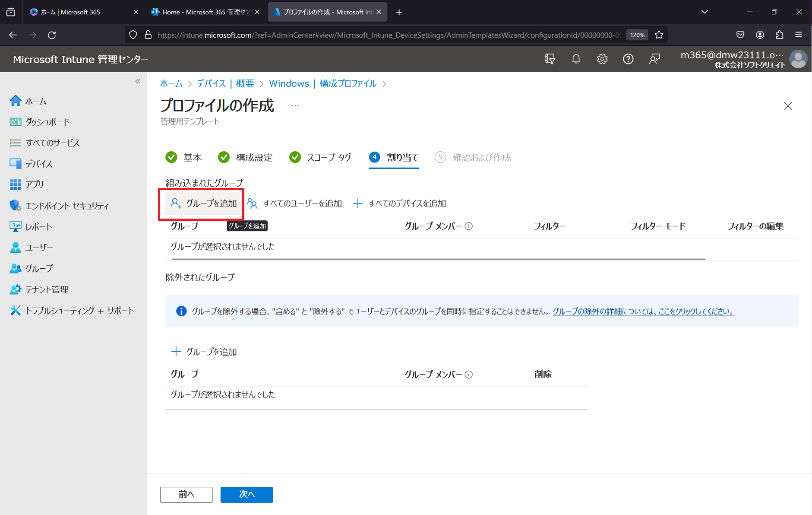Open the group exclusion details link
The width and height of the screenshot is (812, 515).
(x=643, y=311)
